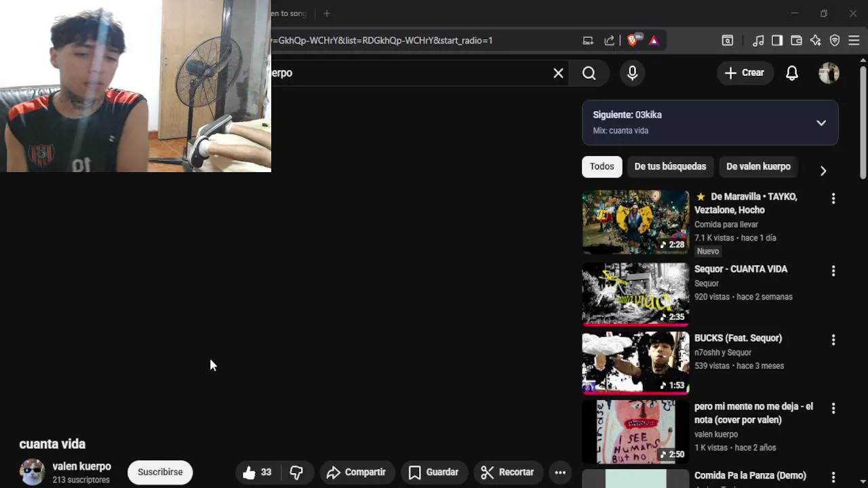This screenshot has height=488, width=868.
Task: Start voice search with the microphone
Action: tap(632, 73)
